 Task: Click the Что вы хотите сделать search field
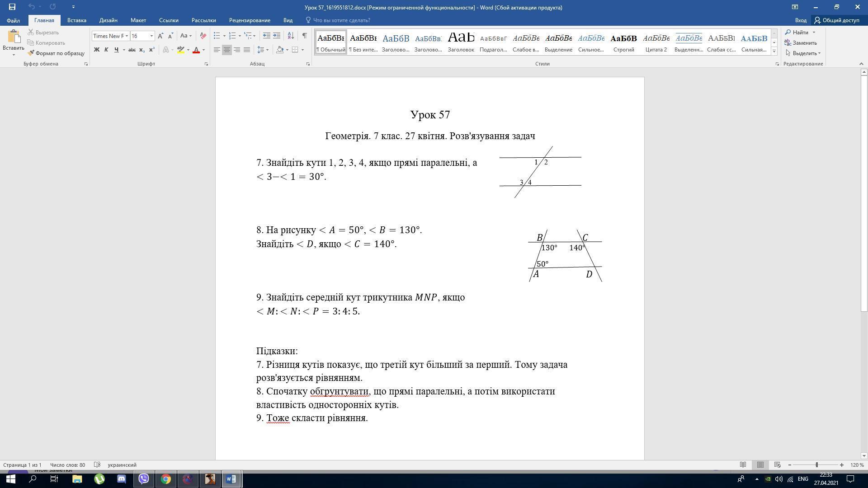click(341, 20)
